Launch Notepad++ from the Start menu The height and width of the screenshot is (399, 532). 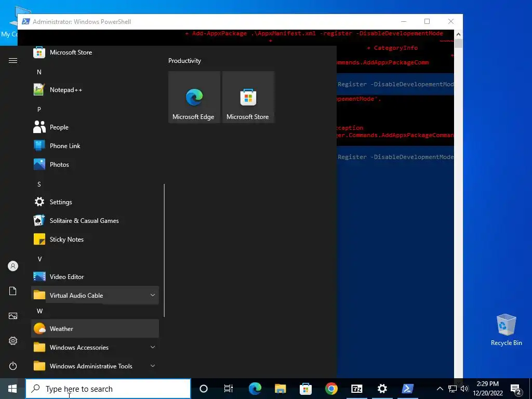(95, 90)
